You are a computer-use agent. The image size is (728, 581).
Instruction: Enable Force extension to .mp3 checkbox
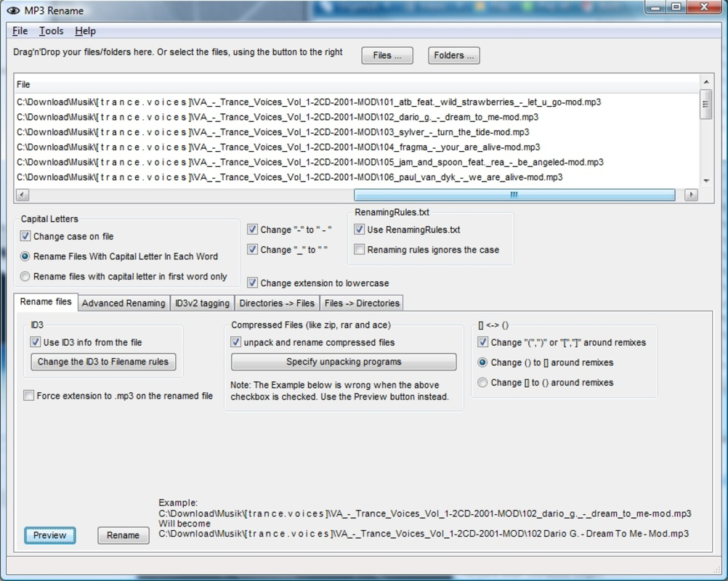[29, 395]
